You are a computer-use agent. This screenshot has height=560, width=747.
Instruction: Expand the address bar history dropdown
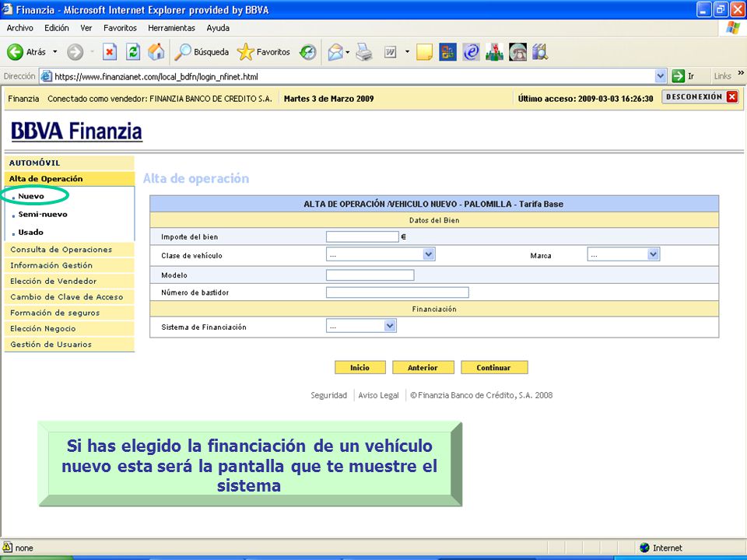pos(661,76)
